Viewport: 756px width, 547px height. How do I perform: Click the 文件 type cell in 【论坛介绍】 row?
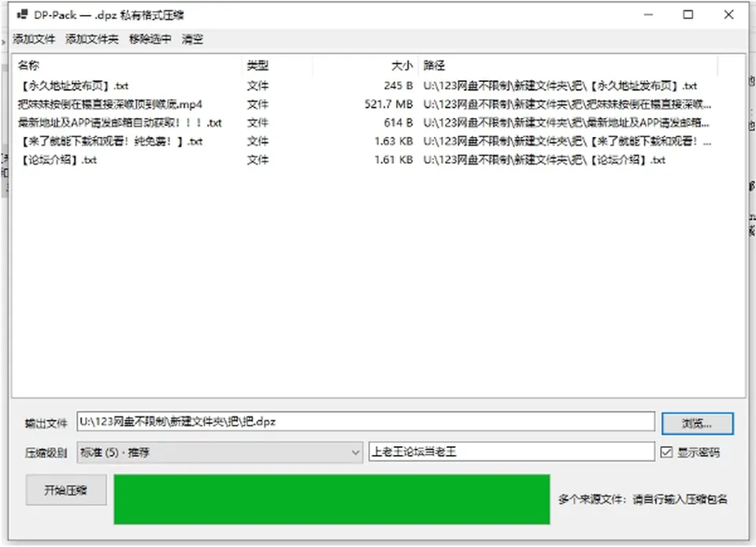pos(258,160)
